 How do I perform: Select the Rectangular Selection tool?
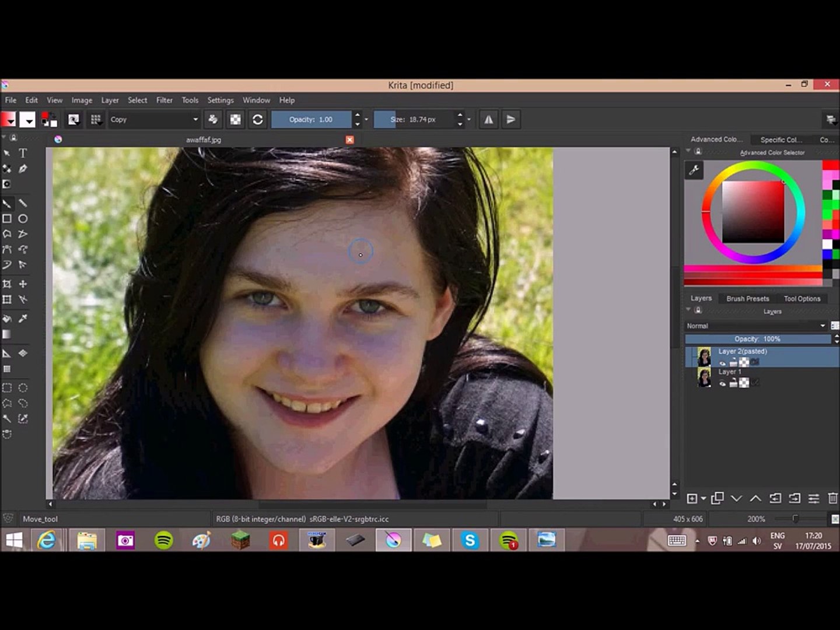click(x=7, y=388)
